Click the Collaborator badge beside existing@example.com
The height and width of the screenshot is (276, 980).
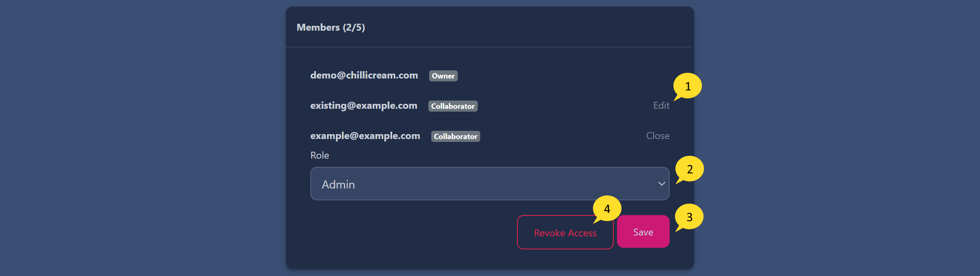[453, 106]
